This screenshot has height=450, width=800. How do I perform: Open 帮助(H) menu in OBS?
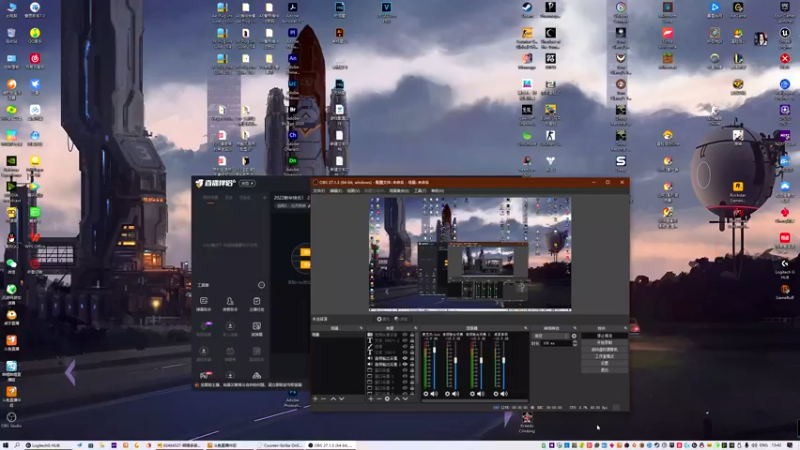pos(437,191)
